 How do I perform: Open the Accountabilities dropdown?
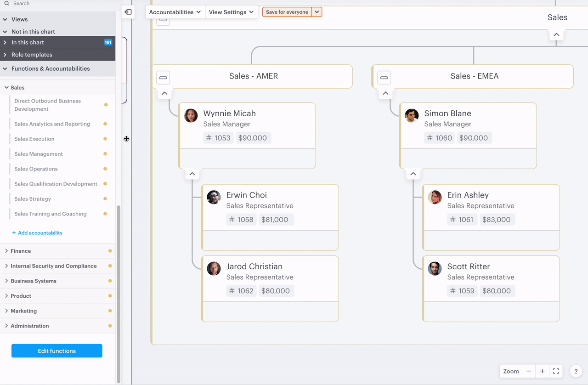pos(175,12)
